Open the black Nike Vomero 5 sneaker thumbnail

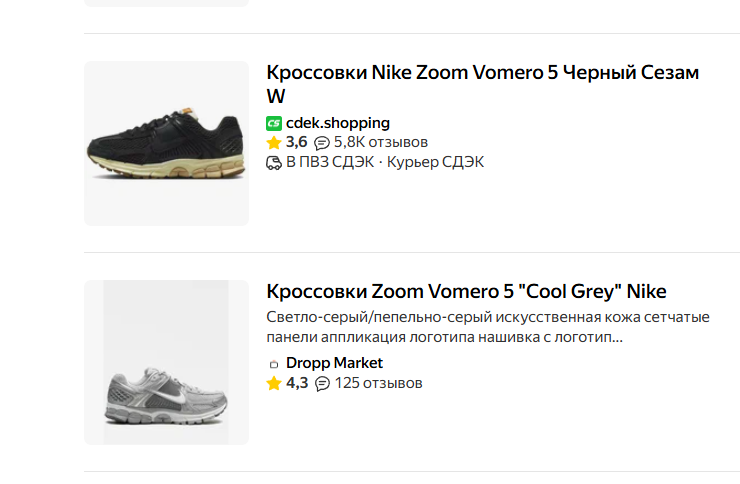pos(166,143)
